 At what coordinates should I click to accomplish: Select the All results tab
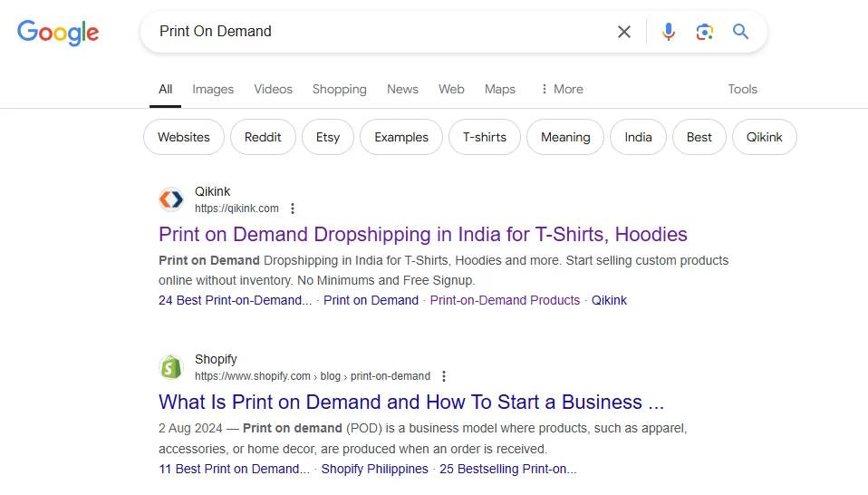165,89
